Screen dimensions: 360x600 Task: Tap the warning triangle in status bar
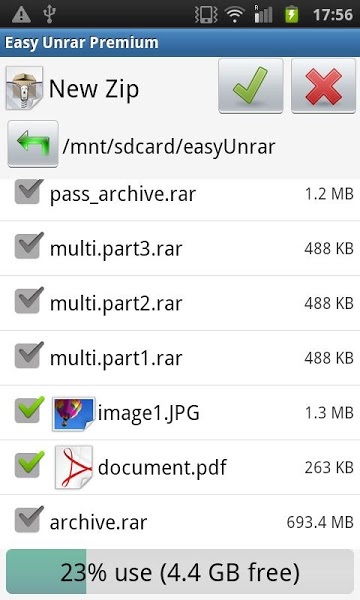[21, 15]
